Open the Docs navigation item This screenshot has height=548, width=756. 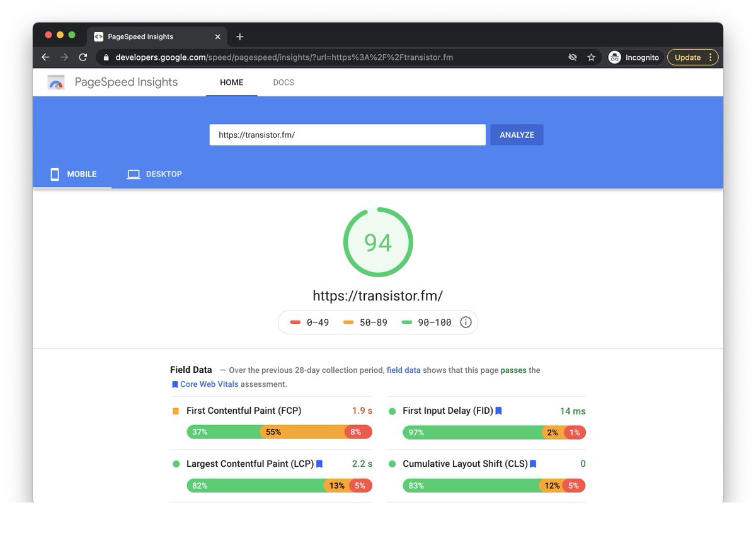pos(283,83)
